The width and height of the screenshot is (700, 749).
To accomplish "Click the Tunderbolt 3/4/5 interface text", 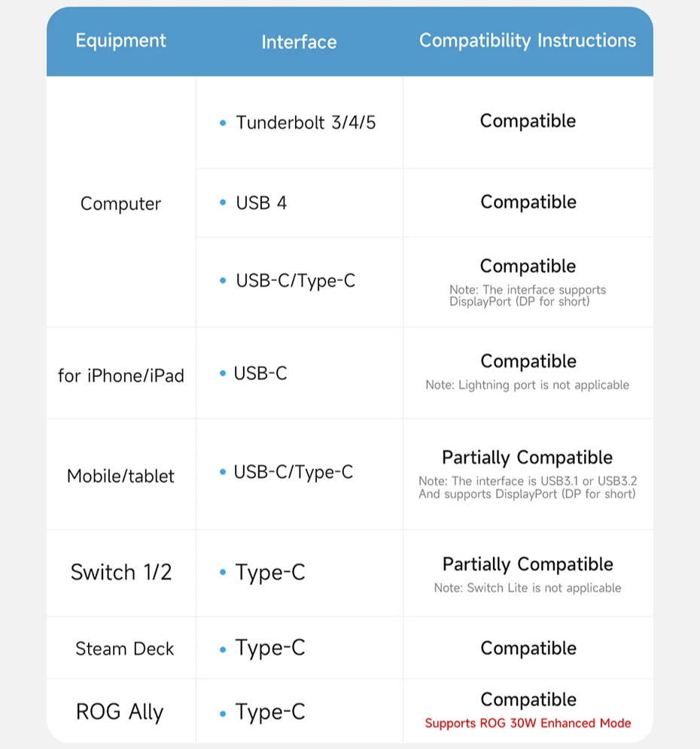I will coord(306,123).
